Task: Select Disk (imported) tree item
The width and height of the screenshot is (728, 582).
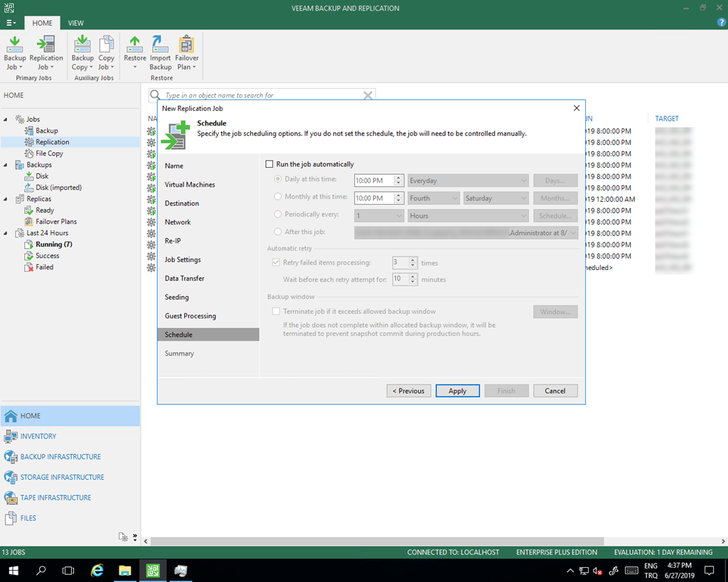Action: point(58,188)
